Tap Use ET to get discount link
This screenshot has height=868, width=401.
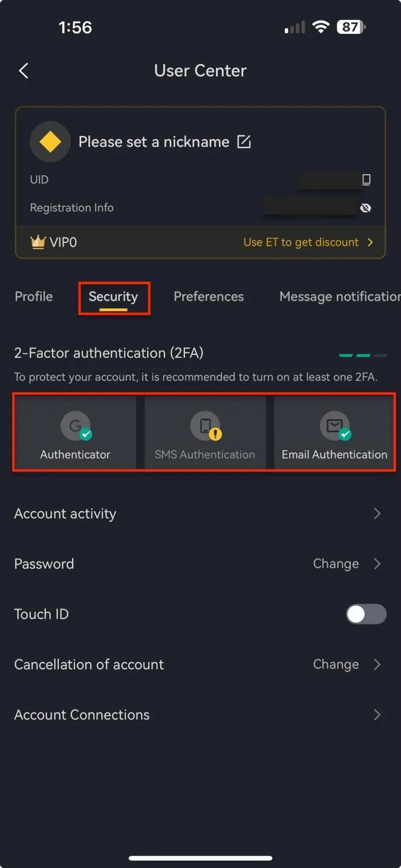coord(301,242)
